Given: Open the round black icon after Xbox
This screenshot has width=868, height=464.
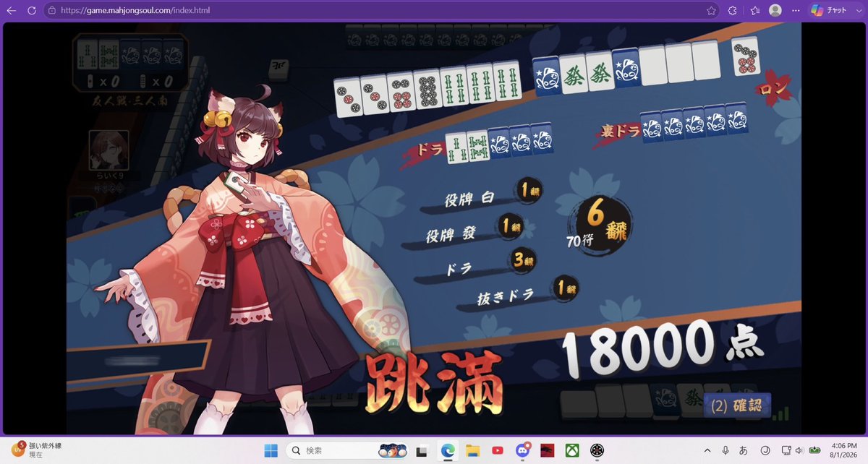Looking at the screenshot, I should [x=597, y=450].
